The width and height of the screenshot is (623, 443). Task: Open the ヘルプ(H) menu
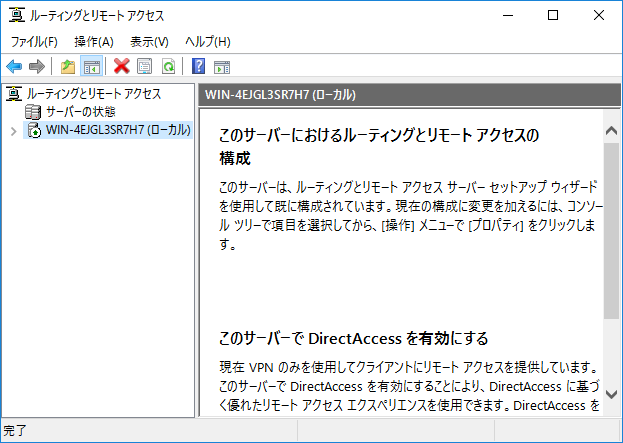[x=208, y=42]
